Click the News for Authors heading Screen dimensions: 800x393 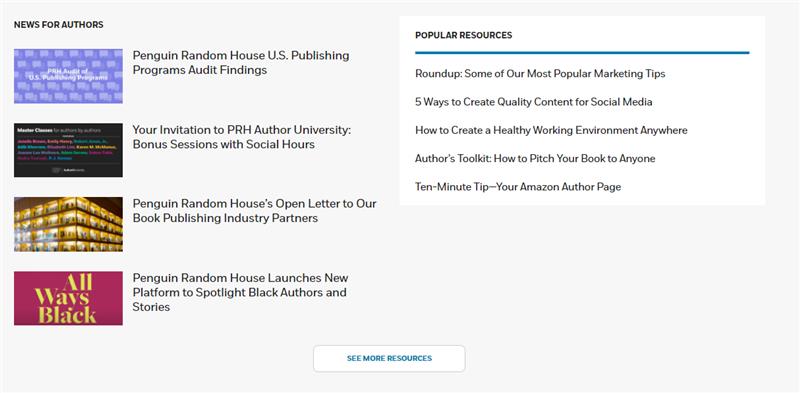59,24
